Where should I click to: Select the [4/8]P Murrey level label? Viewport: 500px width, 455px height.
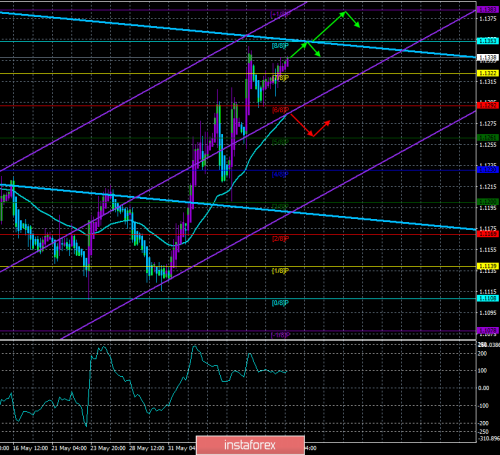coord(280,174)
